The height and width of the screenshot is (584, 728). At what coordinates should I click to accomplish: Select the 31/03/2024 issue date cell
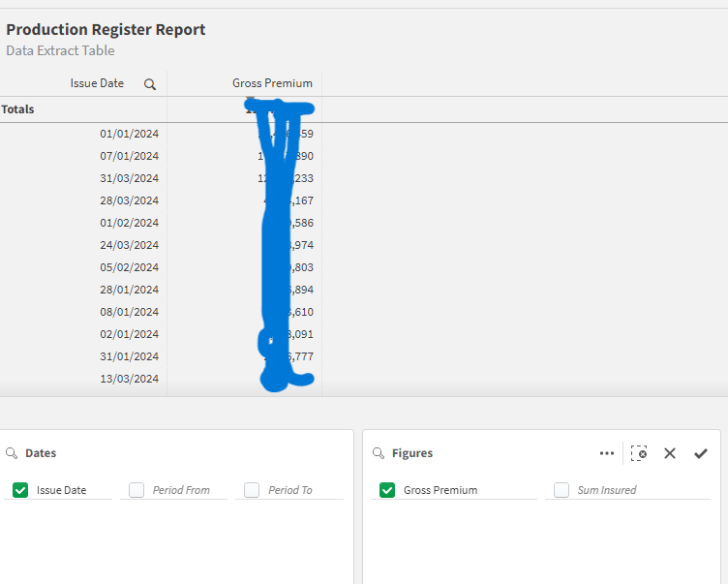pos(129,178)
